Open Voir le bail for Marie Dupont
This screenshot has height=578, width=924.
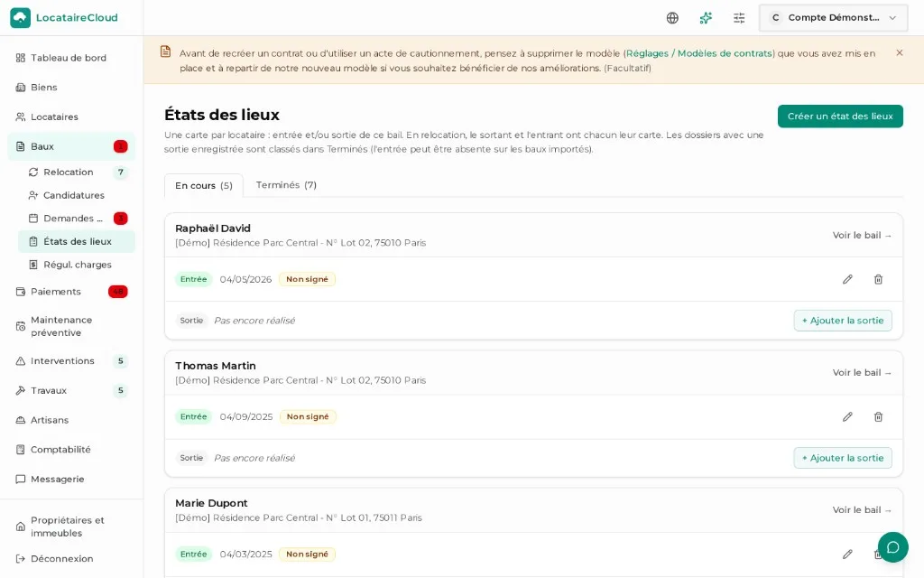click(x=862, y=510)
